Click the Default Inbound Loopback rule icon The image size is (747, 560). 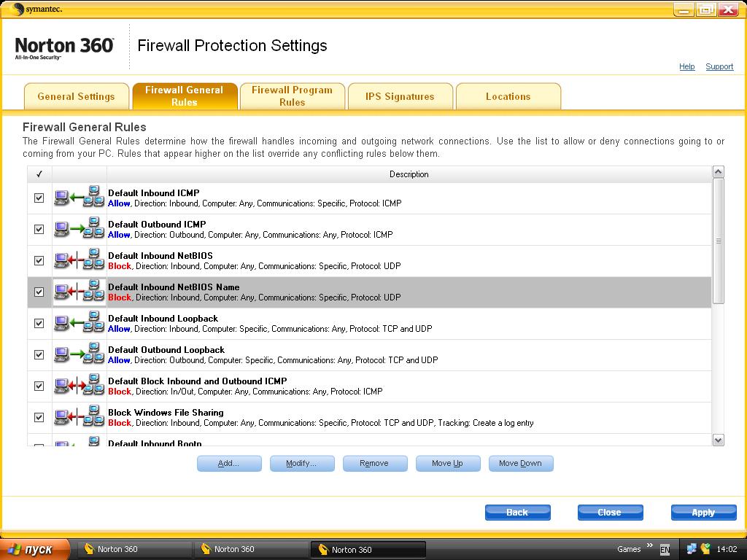pyautogui.click(x=79, y=322)
